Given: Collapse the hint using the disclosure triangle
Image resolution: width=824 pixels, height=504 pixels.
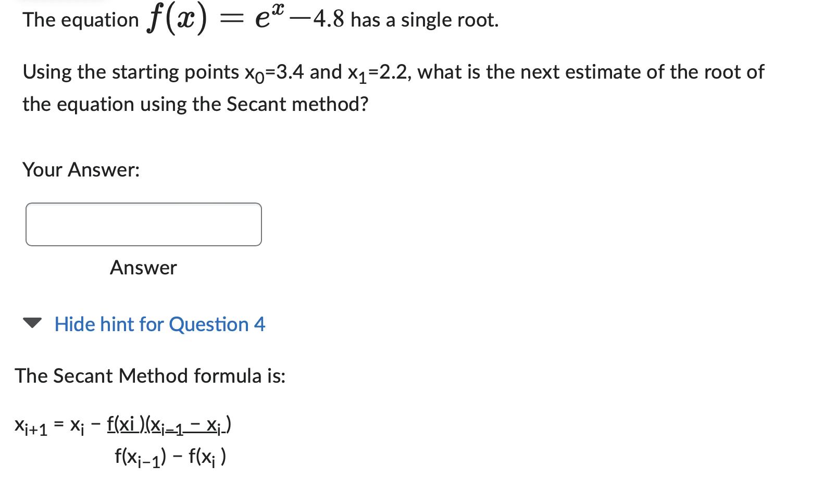Looking at the screenshot, I should pyautogui.click(x=33, y=323).
